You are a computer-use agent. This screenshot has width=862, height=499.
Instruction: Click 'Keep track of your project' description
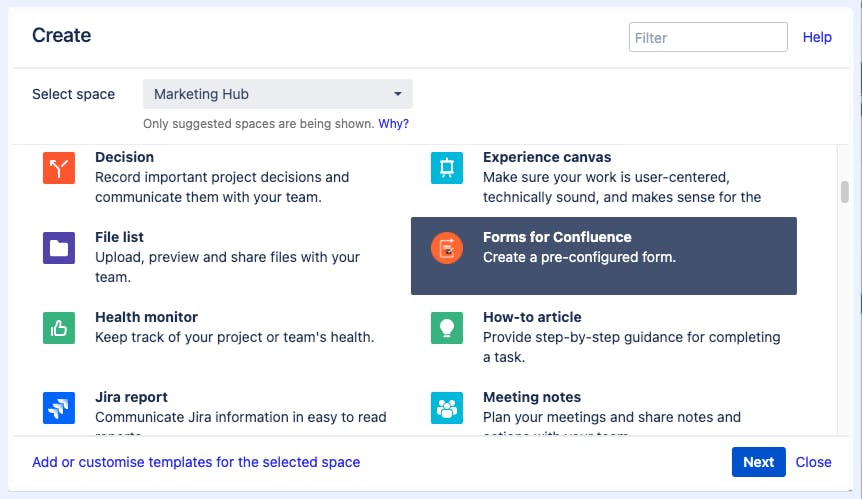pos(235,337)
